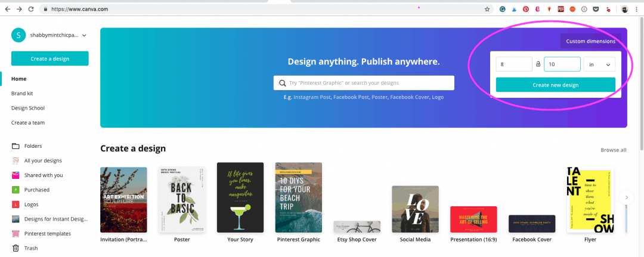Open Brand kit in sidebar

[22, 93]
